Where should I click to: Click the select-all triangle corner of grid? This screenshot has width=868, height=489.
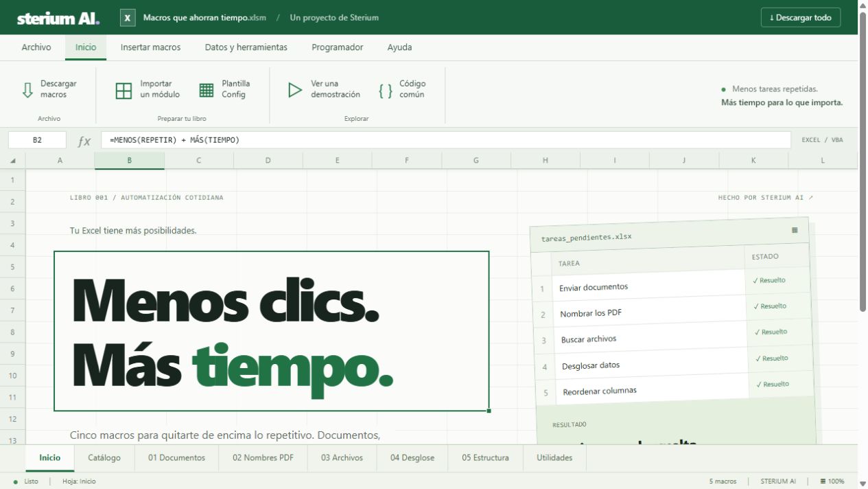12,161
